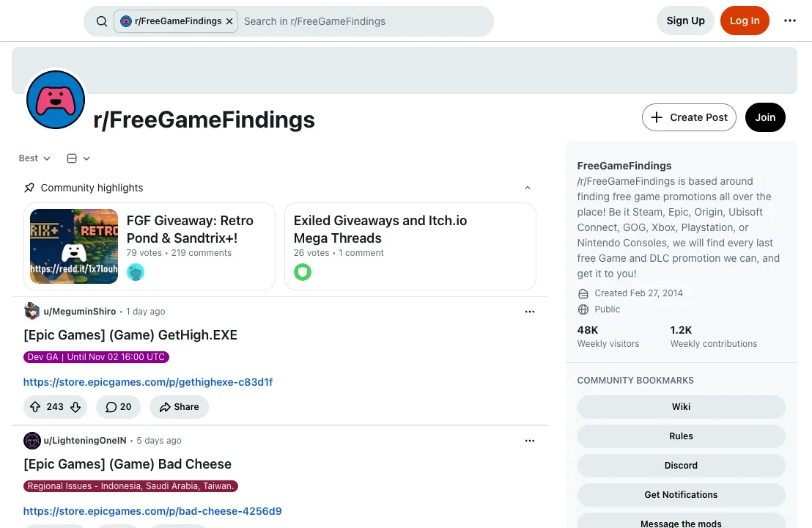
Task: Open the gethighexe Epic store link
Action: point(148,382)
